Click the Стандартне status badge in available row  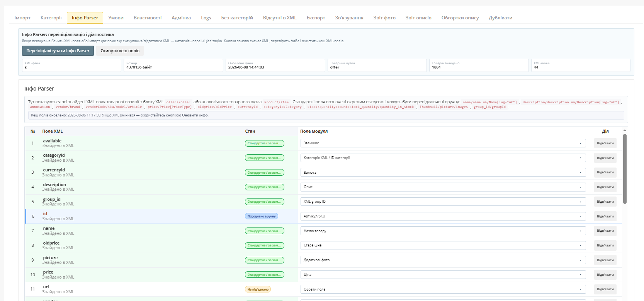pos(265,143)
